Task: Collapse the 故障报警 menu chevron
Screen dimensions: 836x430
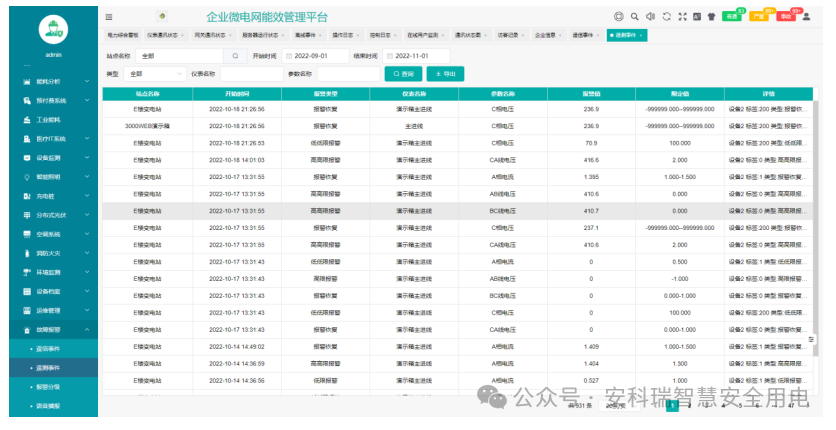Action: 87,330
